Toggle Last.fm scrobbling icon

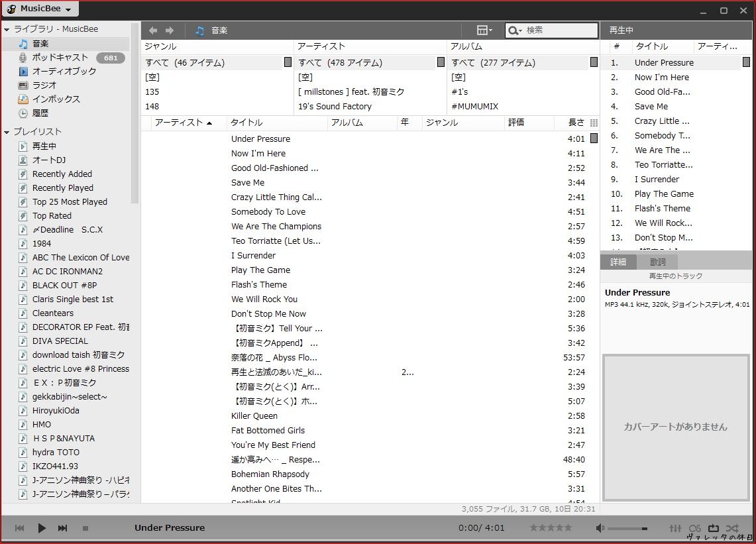click(695, 529)
